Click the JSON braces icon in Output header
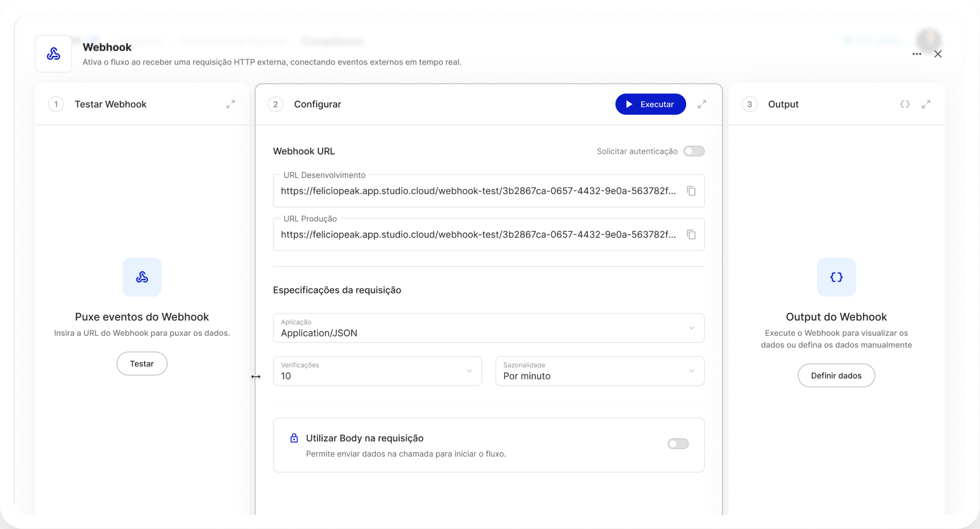Screen dimensions: 980x529 905,104
